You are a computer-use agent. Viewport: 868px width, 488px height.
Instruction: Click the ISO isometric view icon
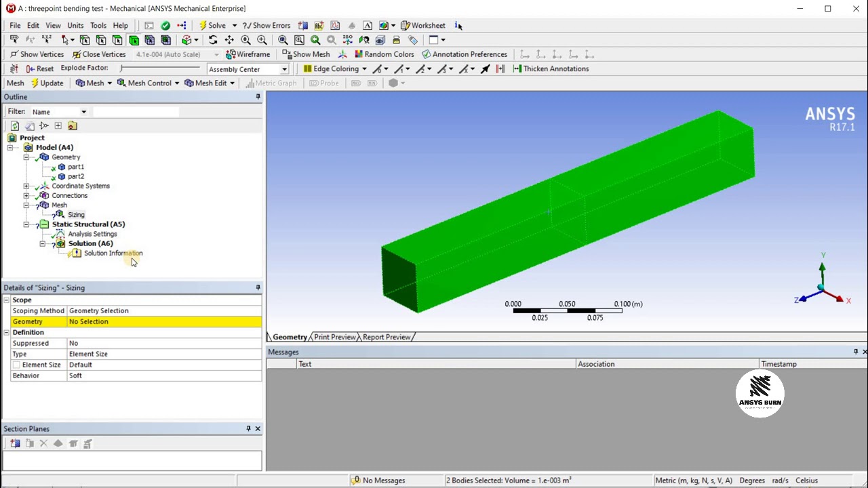(347, 40)
